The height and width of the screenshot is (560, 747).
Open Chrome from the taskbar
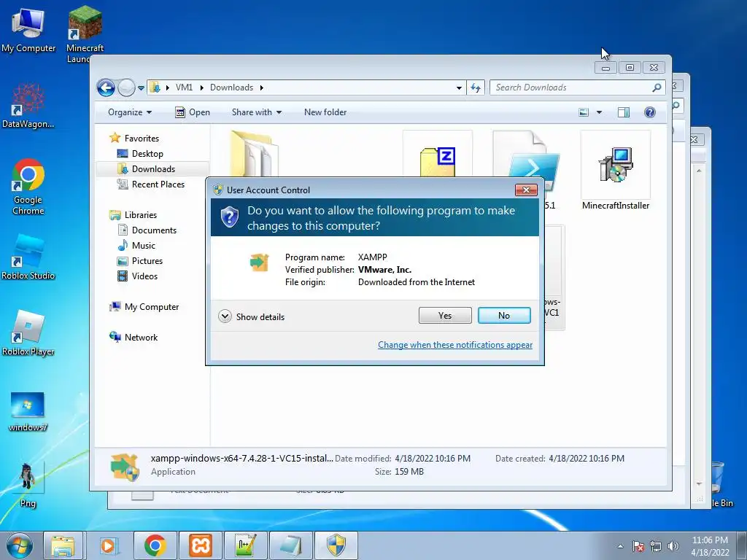click(155, 545)
